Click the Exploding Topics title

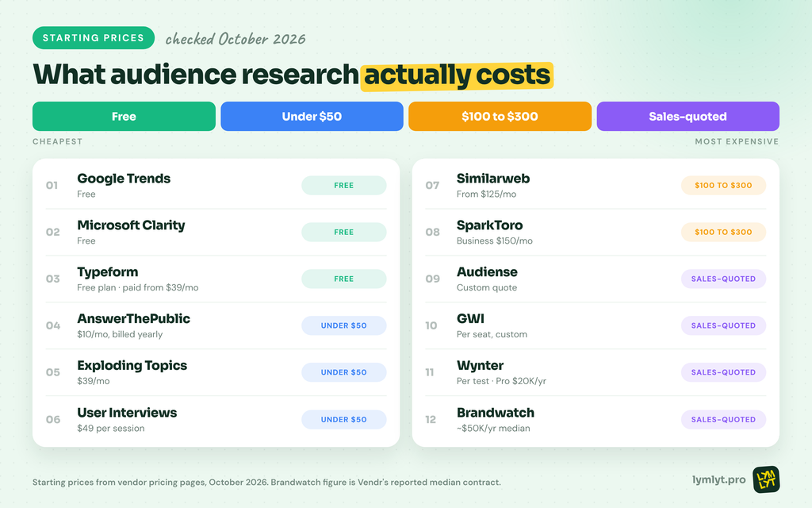132,365
